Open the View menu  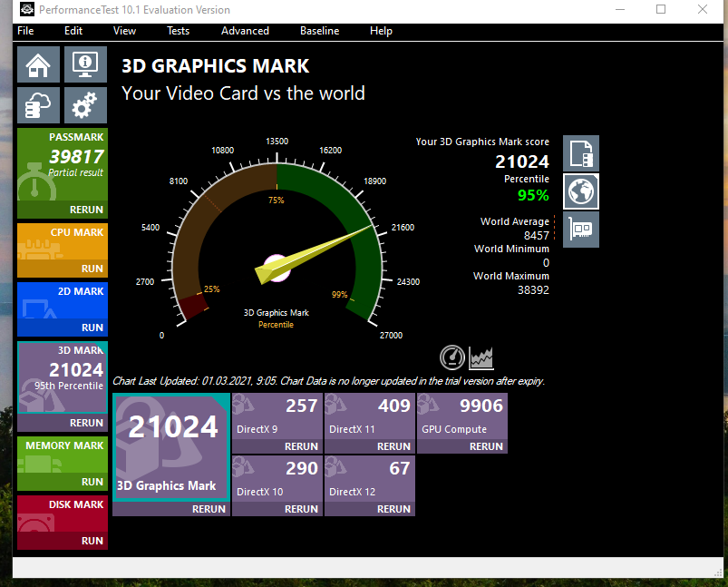(x=124, y=31)
